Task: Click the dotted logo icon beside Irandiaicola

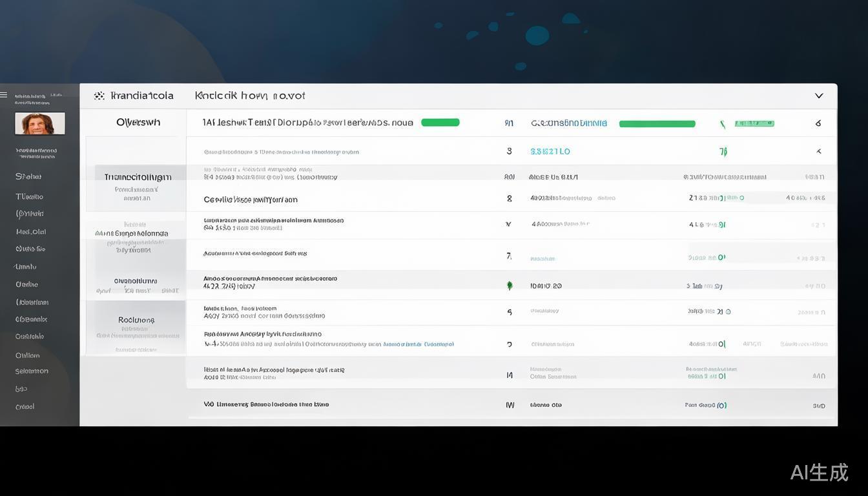Action: tap(99, 96)
